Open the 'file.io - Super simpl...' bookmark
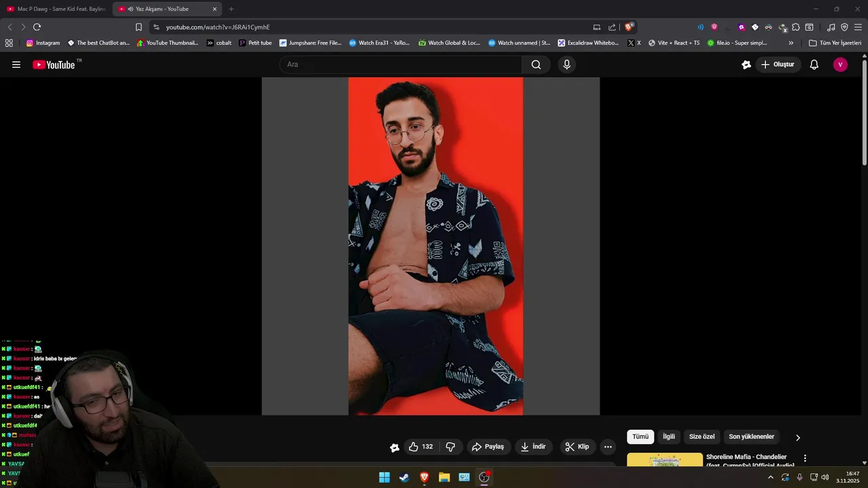The height and width of the screenshot is (488, 868). point(737,43)
